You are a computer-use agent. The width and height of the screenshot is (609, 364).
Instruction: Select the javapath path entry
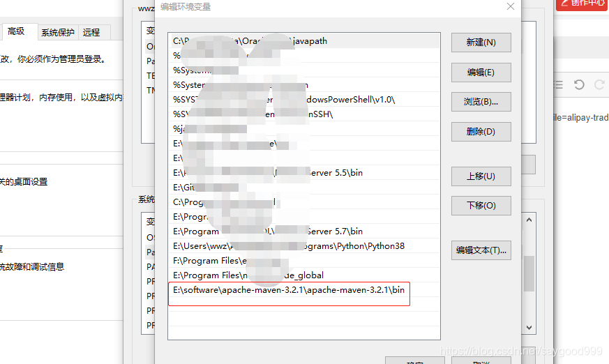click(304, 40)
